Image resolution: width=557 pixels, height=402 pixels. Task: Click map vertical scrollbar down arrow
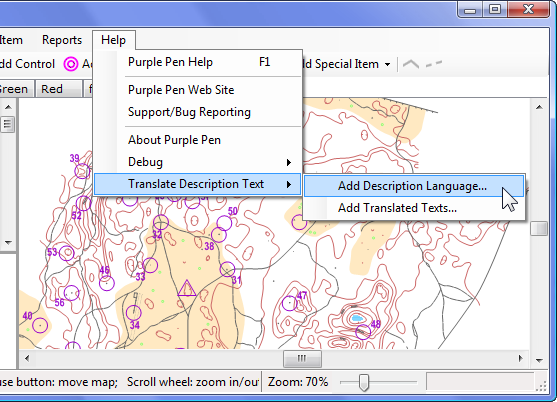[x=539, y=360]
